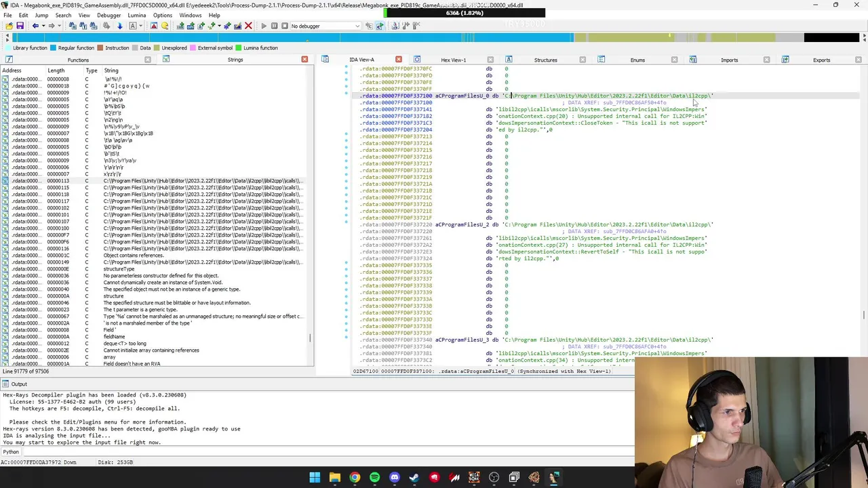Viewport: 868px width, 488px height.
Task: Click the Save database floppy icon
Action: (20, 26)
